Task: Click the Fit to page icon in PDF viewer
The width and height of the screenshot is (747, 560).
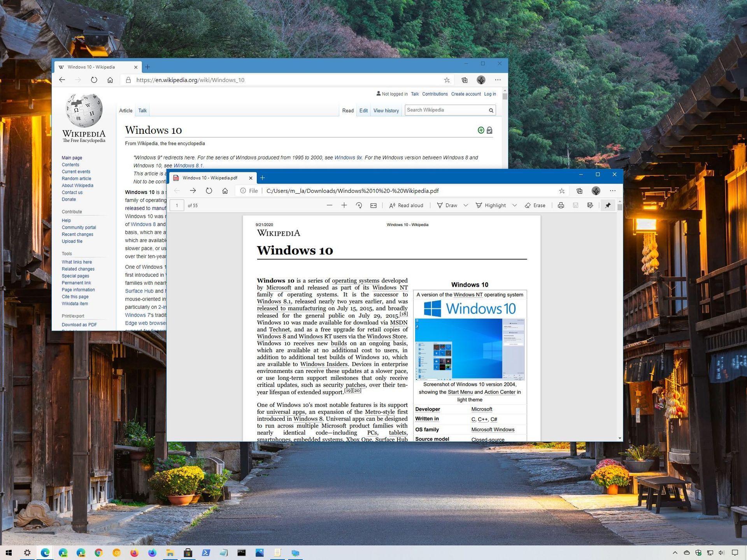Action: point(375,205)
